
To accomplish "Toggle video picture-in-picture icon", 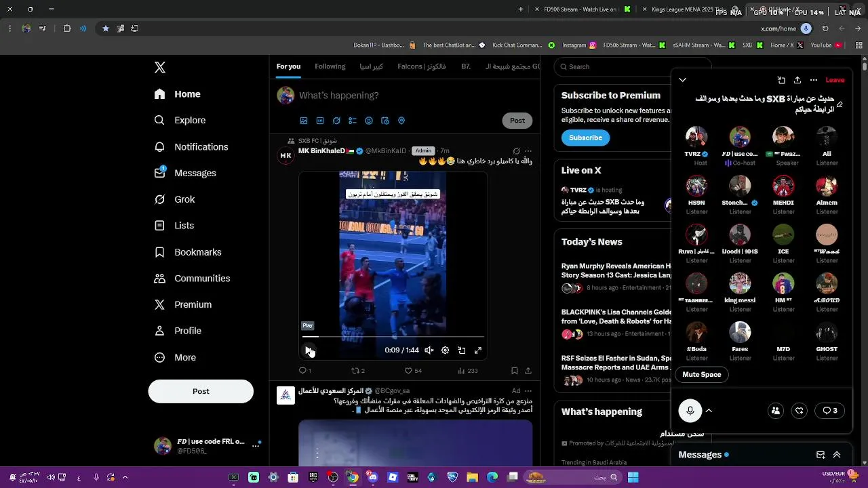I will (x=462, y=350).
